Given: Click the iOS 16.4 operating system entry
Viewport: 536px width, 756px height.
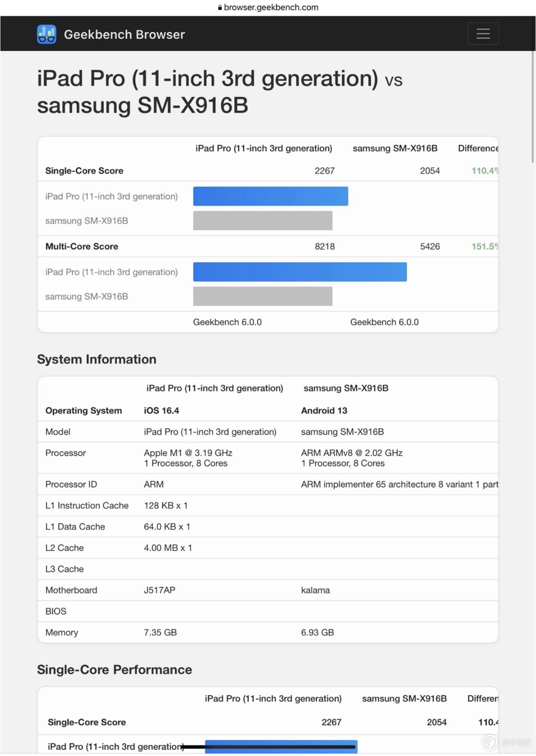Looking at the screenshot, I should click(161, 410).
